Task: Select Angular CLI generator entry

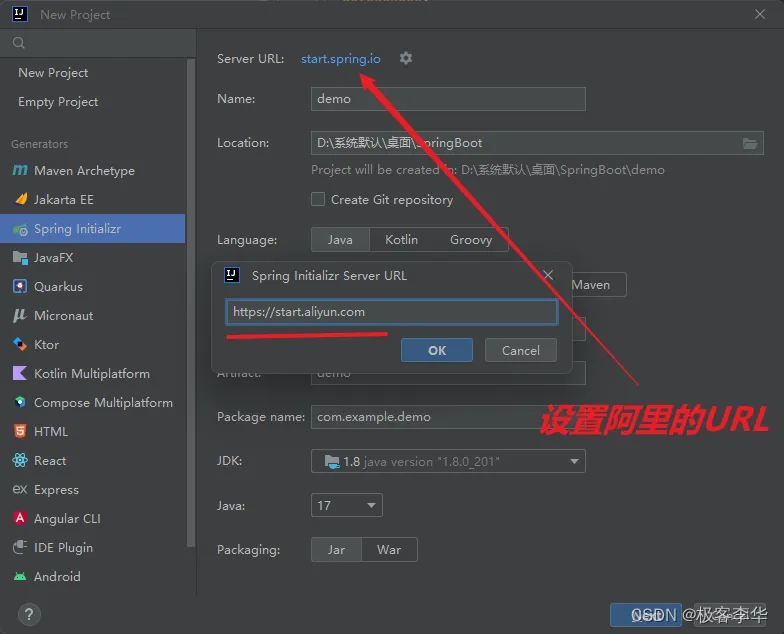Action: point(92,518)
